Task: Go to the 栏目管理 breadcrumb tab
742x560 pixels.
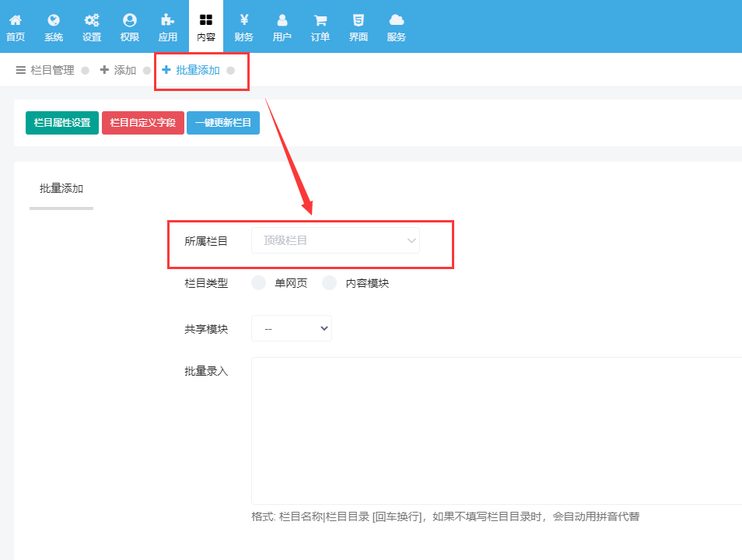Action: pyautogui.click(x=52, y=70)
